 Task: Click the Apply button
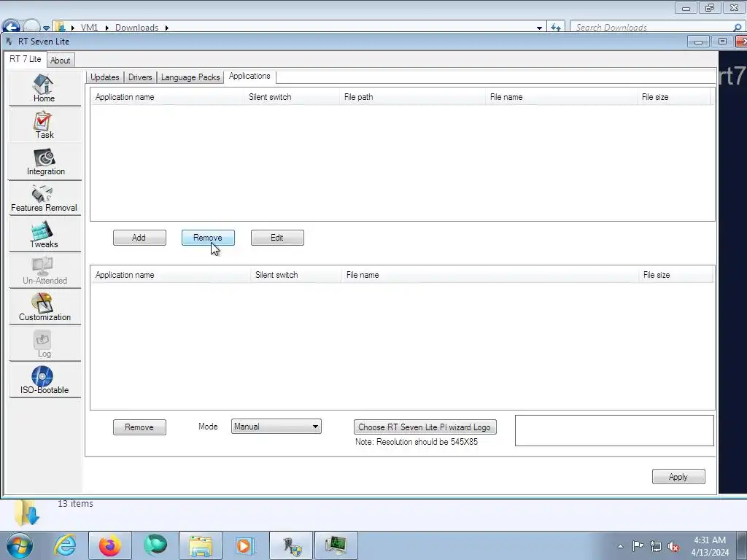pyautogui.click(x=678, y=477)
